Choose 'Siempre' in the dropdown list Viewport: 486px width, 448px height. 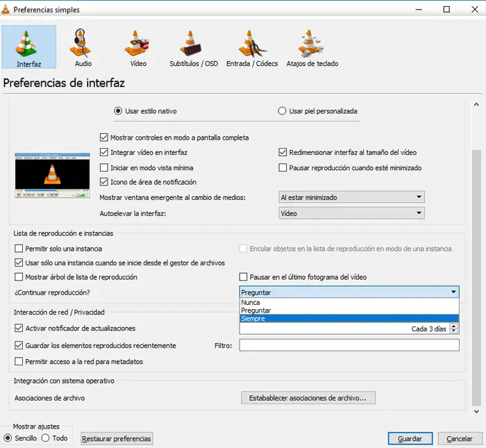(x=349, y=318)
